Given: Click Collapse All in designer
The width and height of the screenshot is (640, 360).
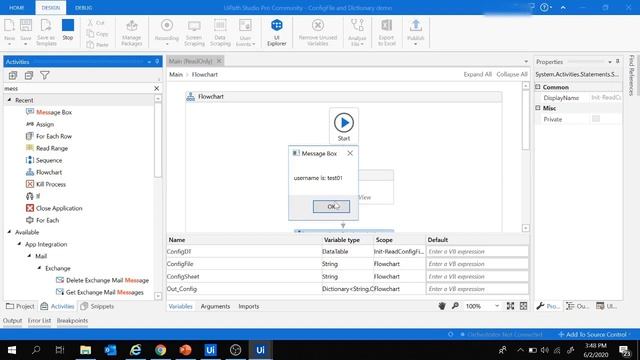Looking at the screenshot, I should coord(512,74).
